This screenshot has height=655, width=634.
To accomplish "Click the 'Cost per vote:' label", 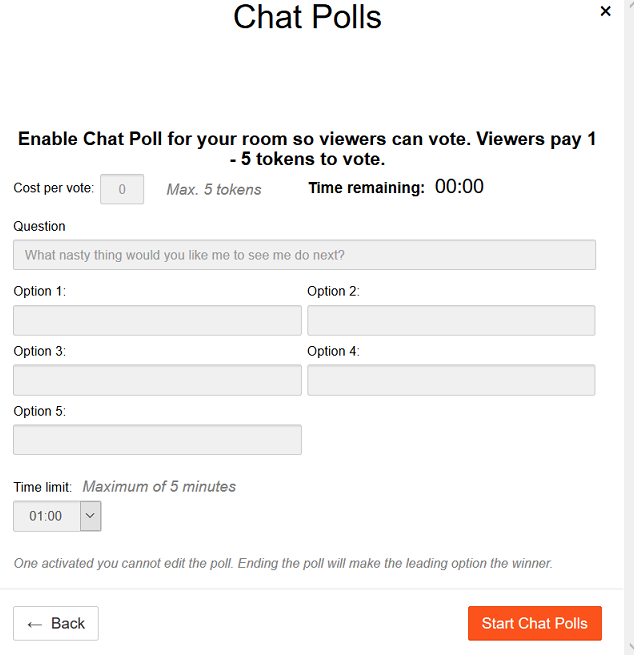I will pos(54,188).
